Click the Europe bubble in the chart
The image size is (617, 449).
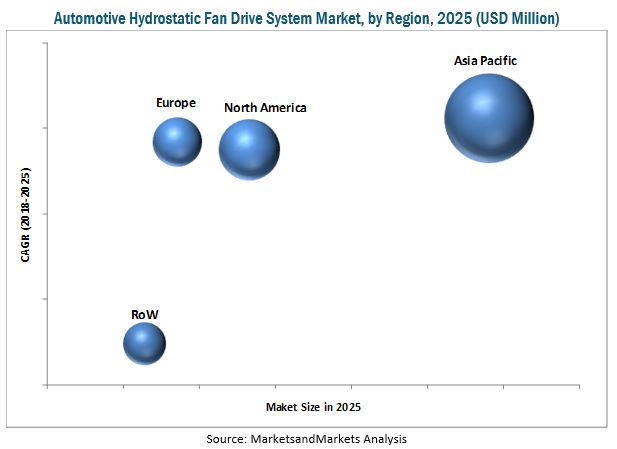point(177,141)
